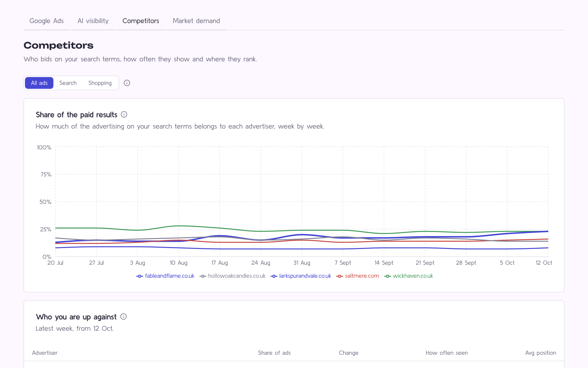Image resolution: width=588 pixels, height=368 pixels.
Task: Click info icon beside ad type filter
Action: pyautogui.click(x=127, y=83)
